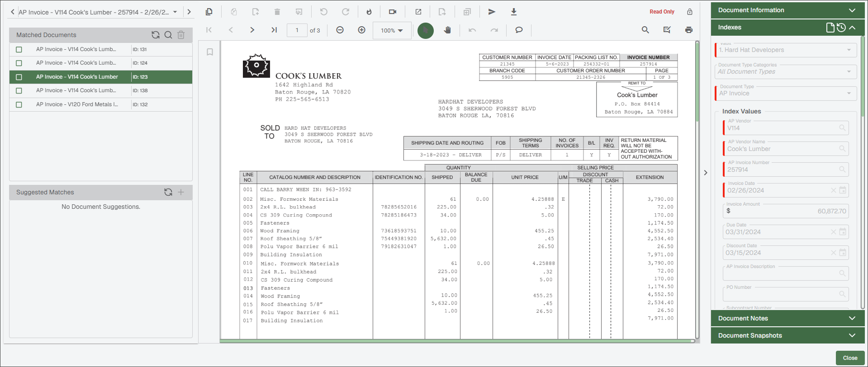Click the comment speech bubble icon

519,30
